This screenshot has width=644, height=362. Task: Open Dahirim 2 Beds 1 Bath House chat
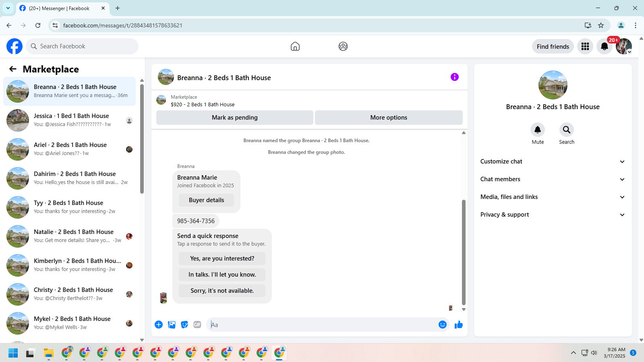69,178
